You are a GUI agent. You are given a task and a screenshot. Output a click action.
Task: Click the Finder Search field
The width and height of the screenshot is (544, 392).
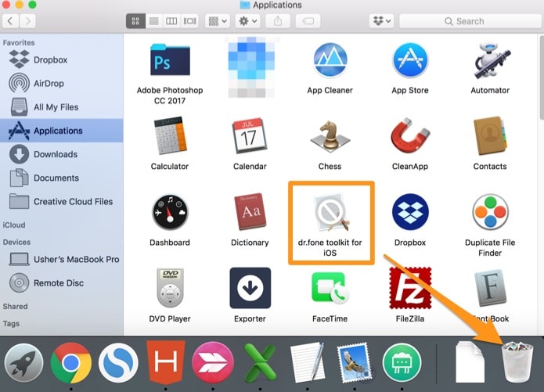coord(470,21)
